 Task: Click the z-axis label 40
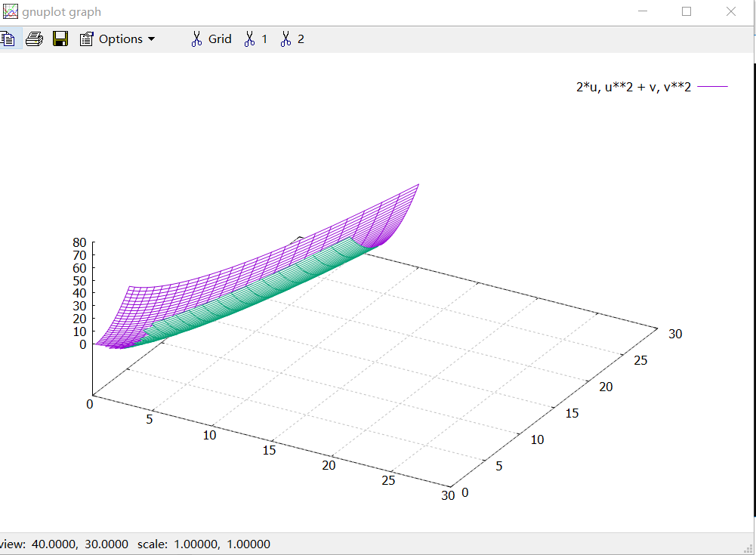(x=79, y=293)
